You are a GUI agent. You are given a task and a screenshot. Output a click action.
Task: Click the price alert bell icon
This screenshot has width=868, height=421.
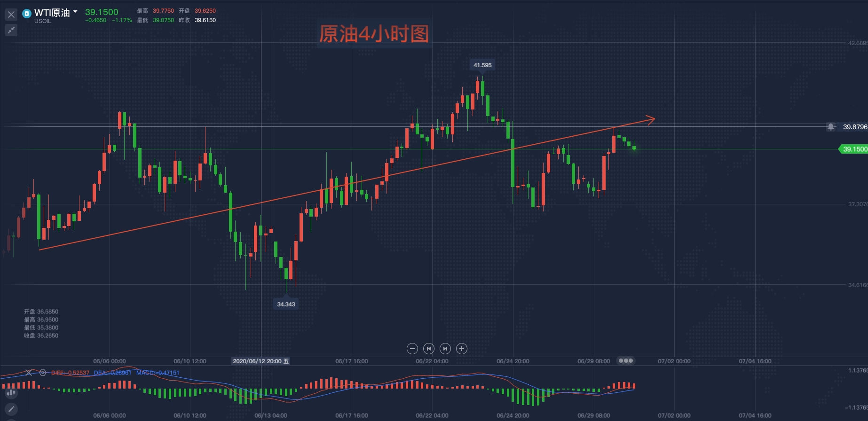tap(831, 127)
